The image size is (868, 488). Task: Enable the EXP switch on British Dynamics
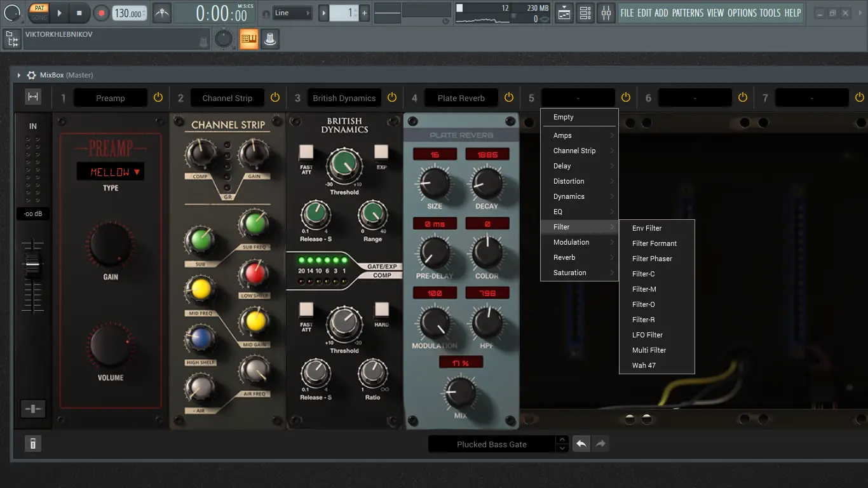[x=381, y=152]
